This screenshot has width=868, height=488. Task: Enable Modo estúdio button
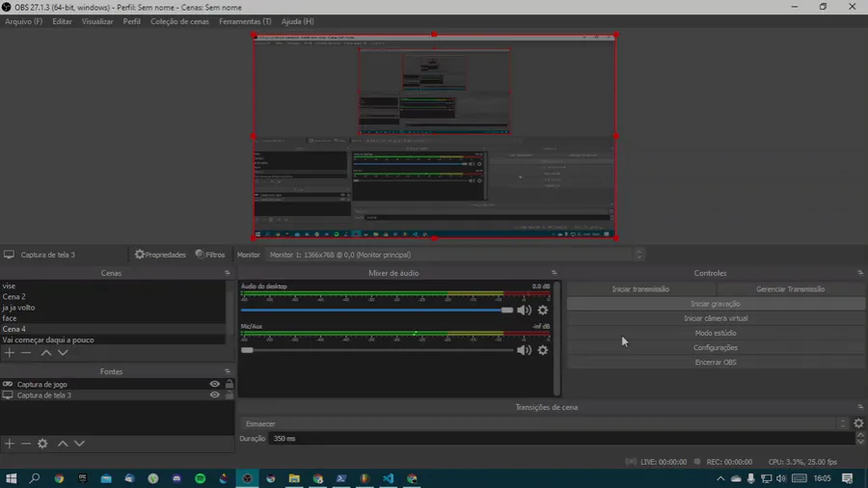click(x=716, y=333)
